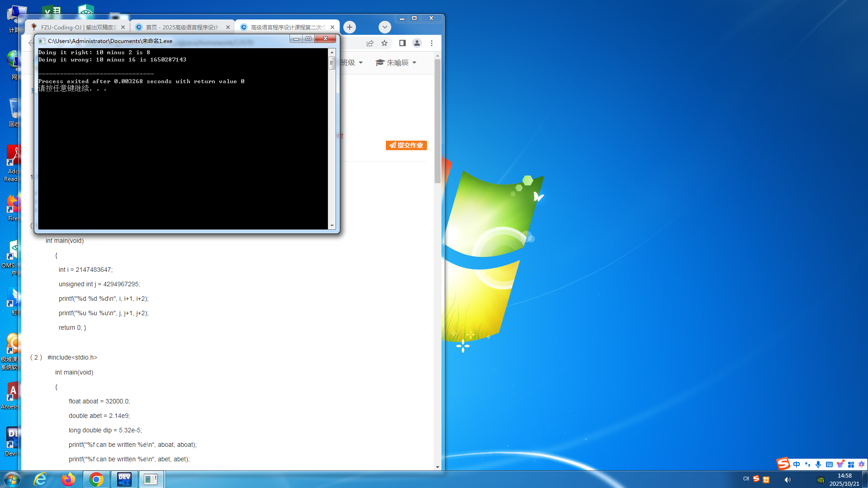Minimize the Chrome window

pyautogui.click(x=402, y=18)
